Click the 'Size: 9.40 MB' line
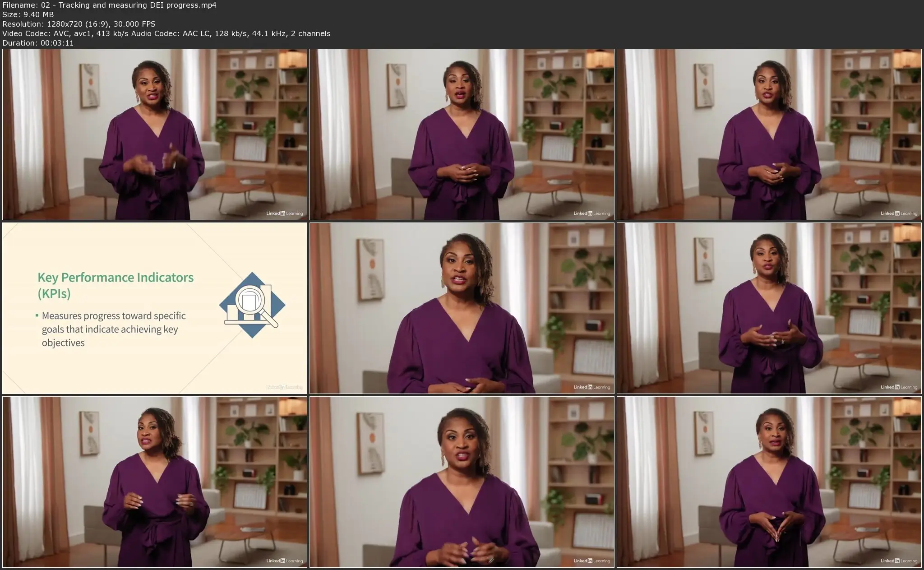Image resolution: width=924 pixels, height=570 pixels. click(x=28, y=14)
